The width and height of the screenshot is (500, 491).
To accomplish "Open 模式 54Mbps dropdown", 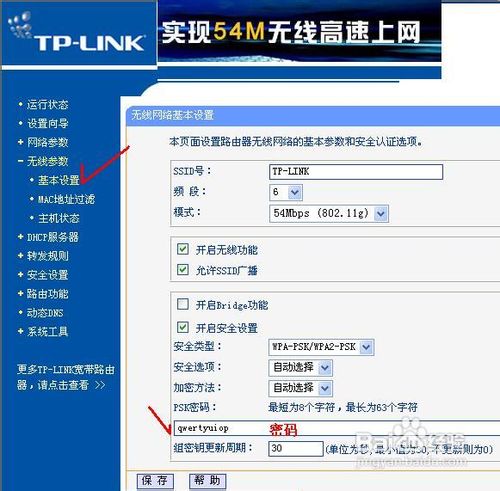I will (329, 213).
